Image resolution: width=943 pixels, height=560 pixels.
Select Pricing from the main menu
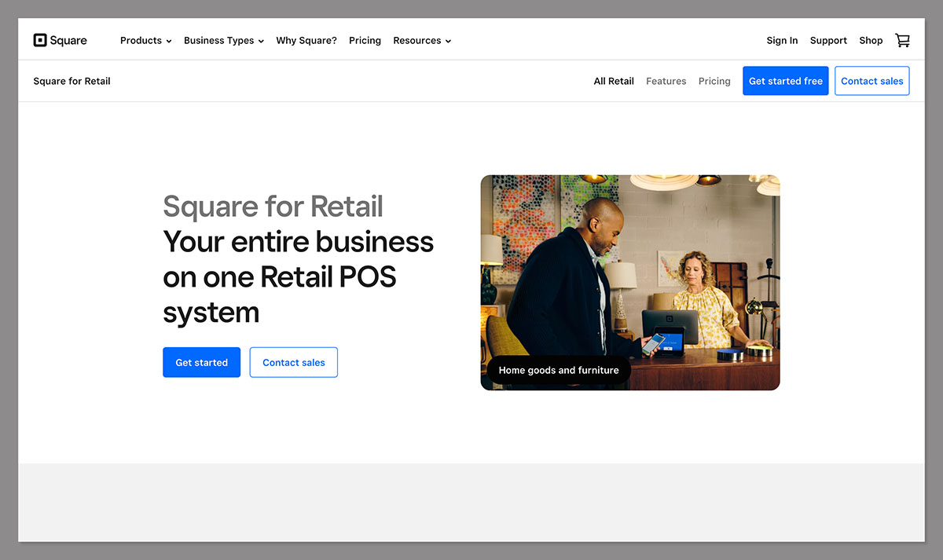click(x=365, y=40)
